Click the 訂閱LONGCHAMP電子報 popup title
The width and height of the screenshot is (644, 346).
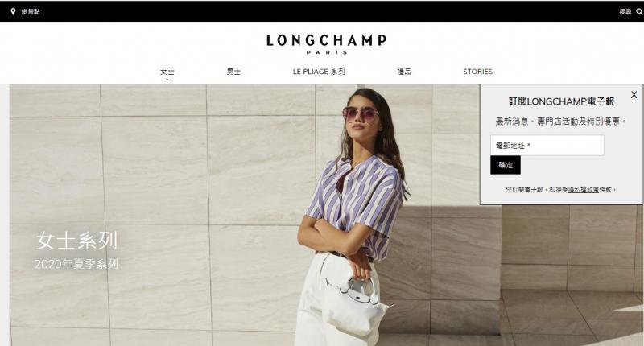[x=561, y=101]
